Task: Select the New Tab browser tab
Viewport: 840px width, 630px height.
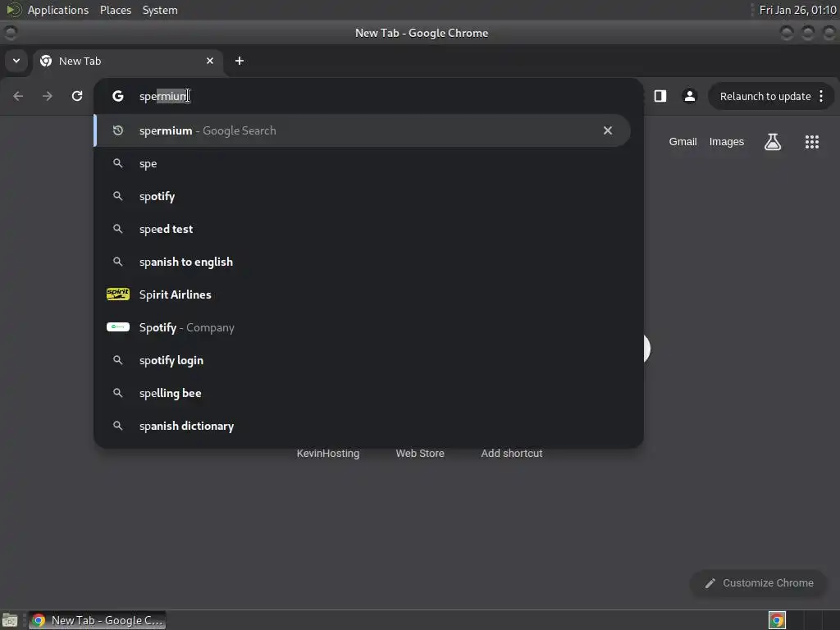Action: click(x=127, y=61)
